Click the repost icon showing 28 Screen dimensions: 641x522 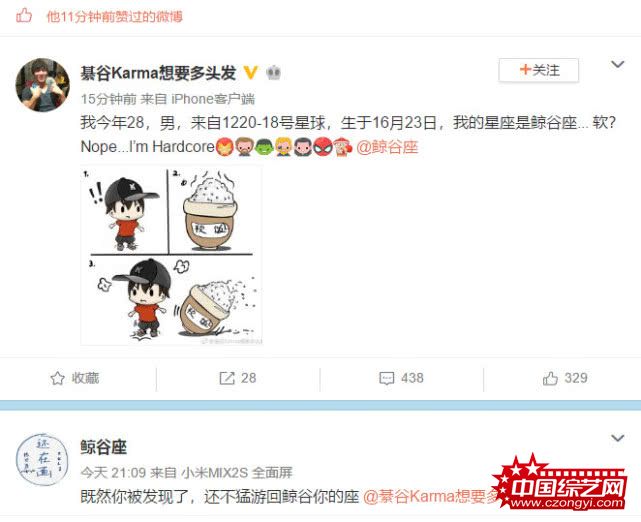coord(238,378)
